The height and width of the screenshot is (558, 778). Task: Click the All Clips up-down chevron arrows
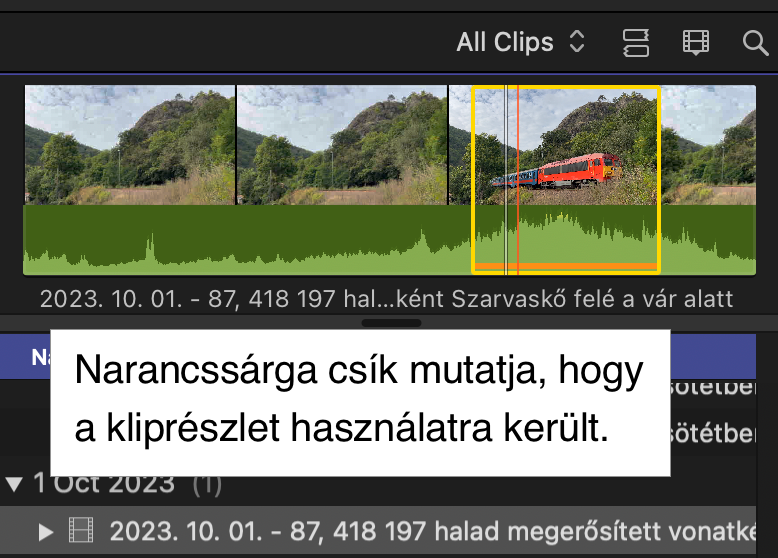577,42
